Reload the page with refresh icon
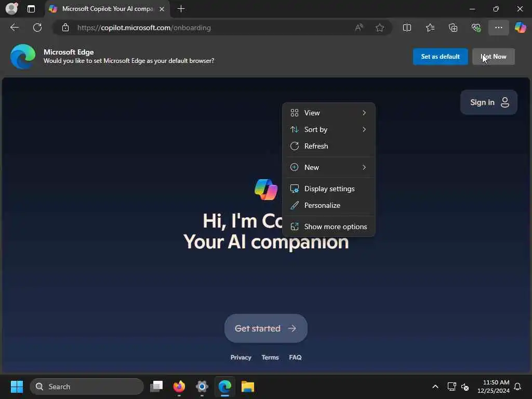Viewport: 532px width, 399px height. point(37,28)
